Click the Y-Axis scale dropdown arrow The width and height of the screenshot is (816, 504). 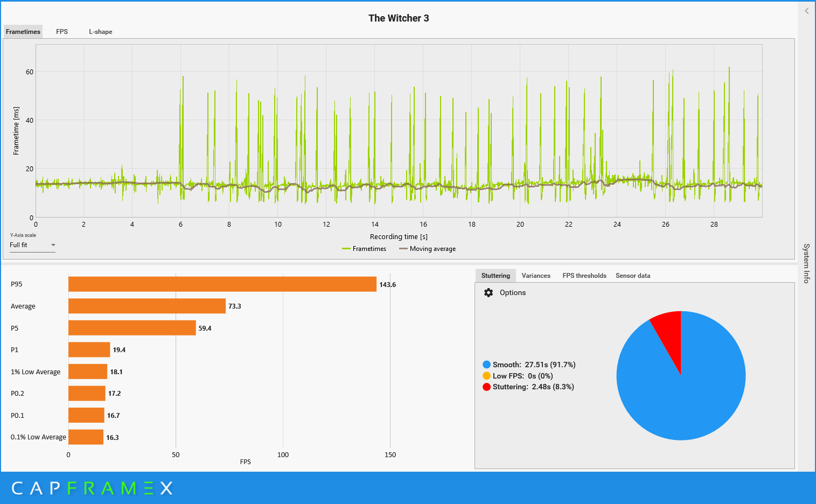click(x=53, y=245)
